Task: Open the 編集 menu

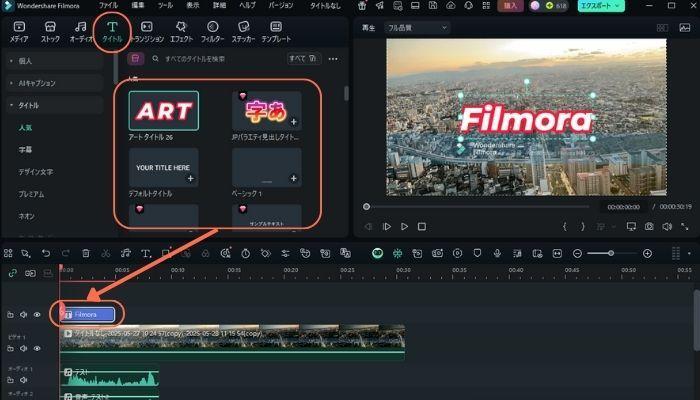Action: coord(137,6)
